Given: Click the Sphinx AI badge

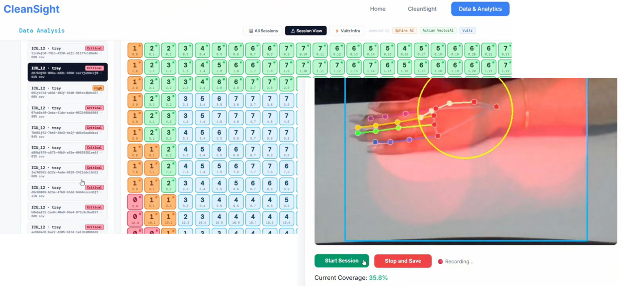Looking at the screenshot, I should coord(404,30).
